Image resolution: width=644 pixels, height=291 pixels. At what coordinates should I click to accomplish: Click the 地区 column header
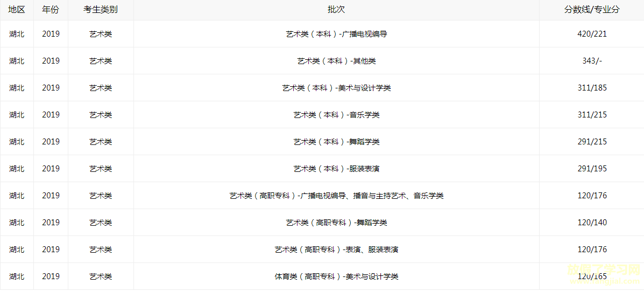17,10
